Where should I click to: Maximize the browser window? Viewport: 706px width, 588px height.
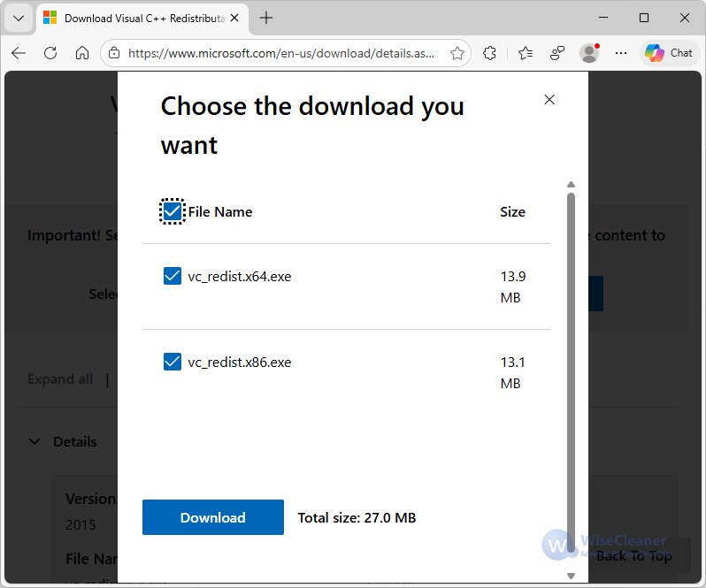[x=644, y=18]
